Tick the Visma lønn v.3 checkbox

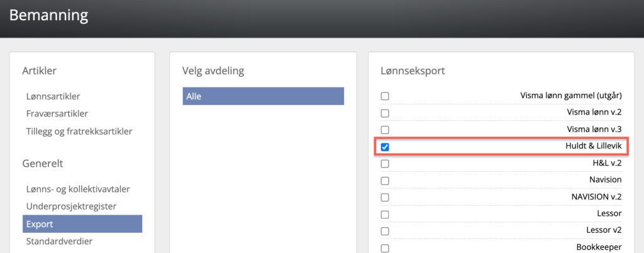pyautogui.click(x=385, y=130)
